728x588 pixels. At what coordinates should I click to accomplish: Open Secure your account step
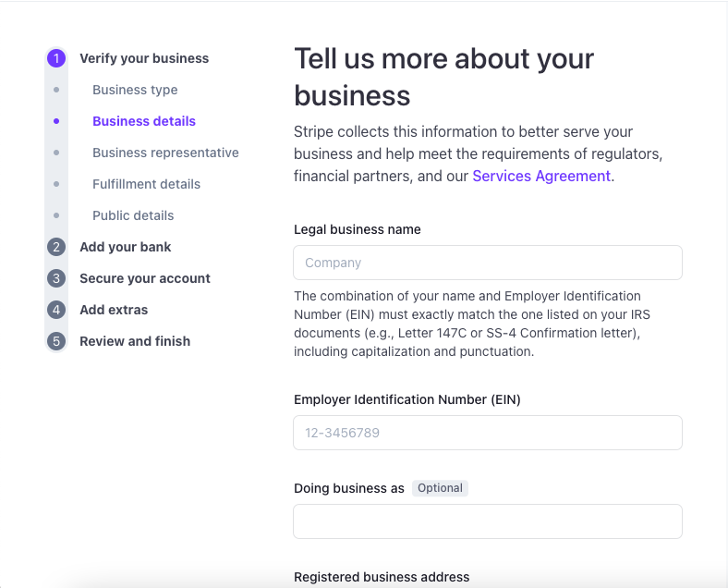click(x=145, y=278)
